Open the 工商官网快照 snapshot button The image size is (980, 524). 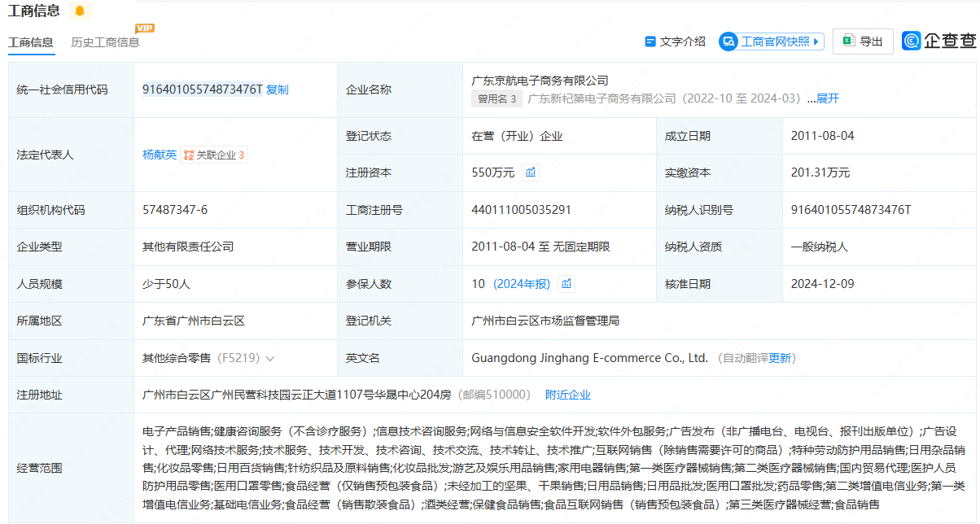point(771,41)
